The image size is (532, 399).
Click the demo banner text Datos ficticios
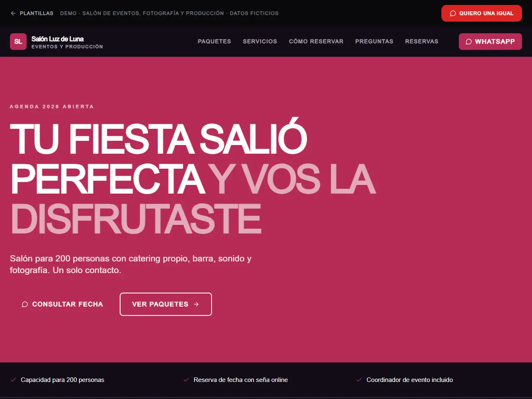tap(254, 13)
